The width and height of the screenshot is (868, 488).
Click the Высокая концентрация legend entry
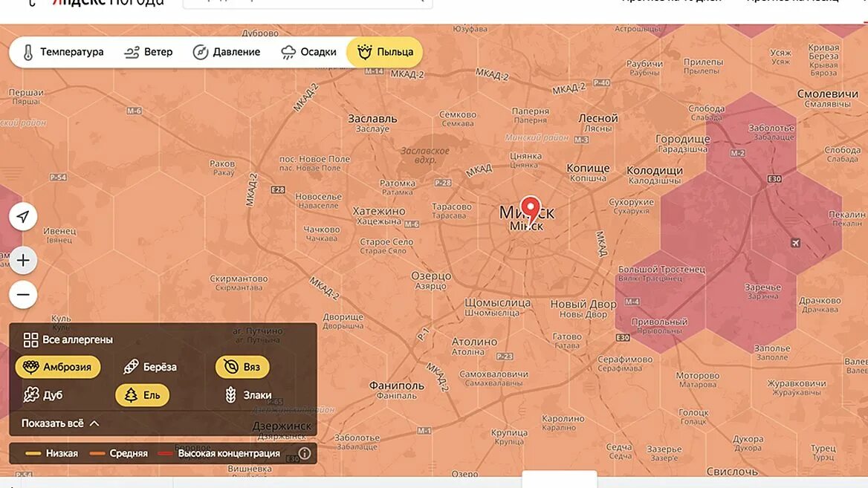pos(219,453)
